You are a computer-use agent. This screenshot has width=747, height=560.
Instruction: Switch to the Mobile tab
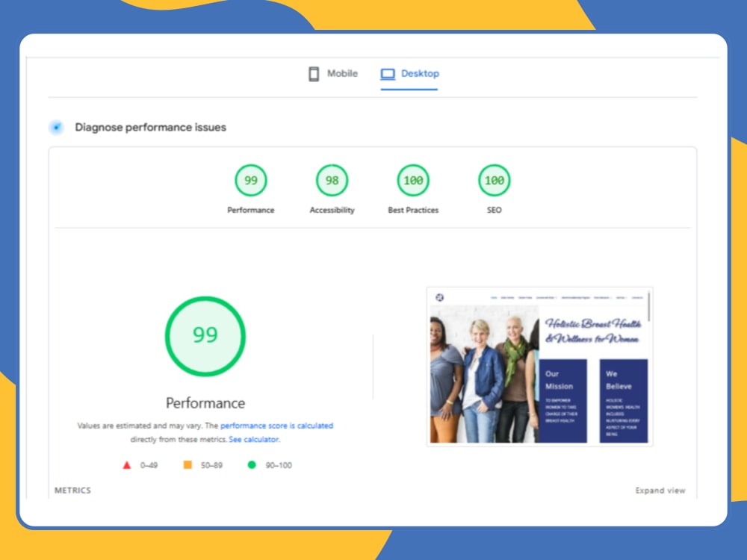pyautogui.click(x=332, y=74)
